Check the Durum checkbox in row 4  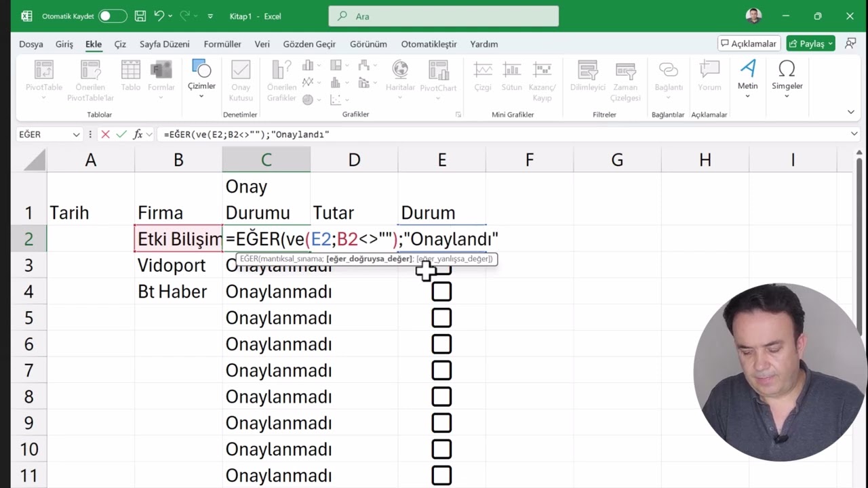[x=441, y=291]
